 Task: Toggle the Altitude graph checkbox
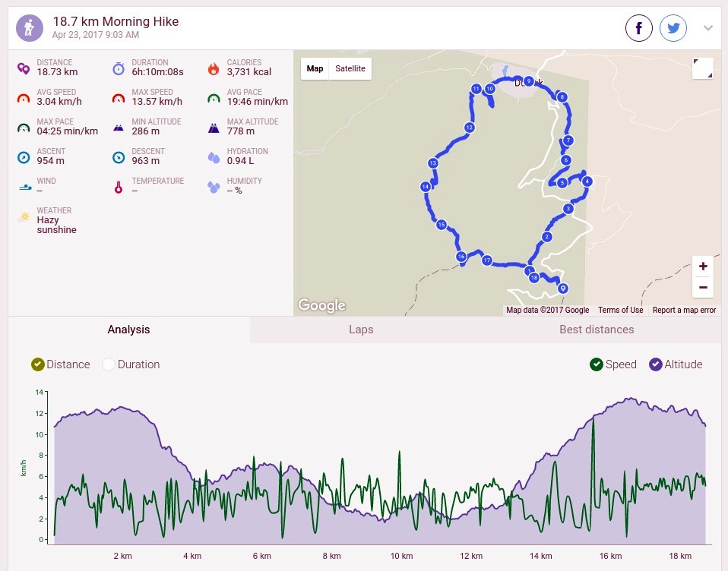coord(656,364)
